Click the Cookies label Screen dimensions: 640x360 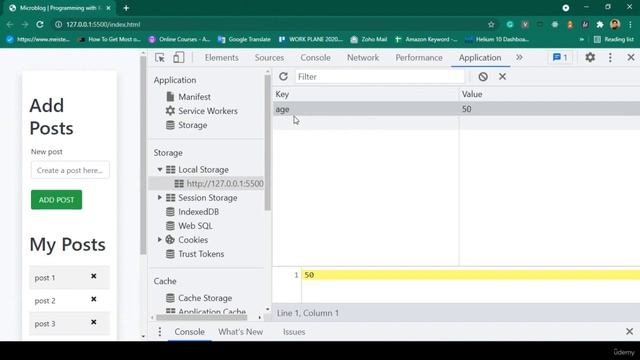pos(193,240)
